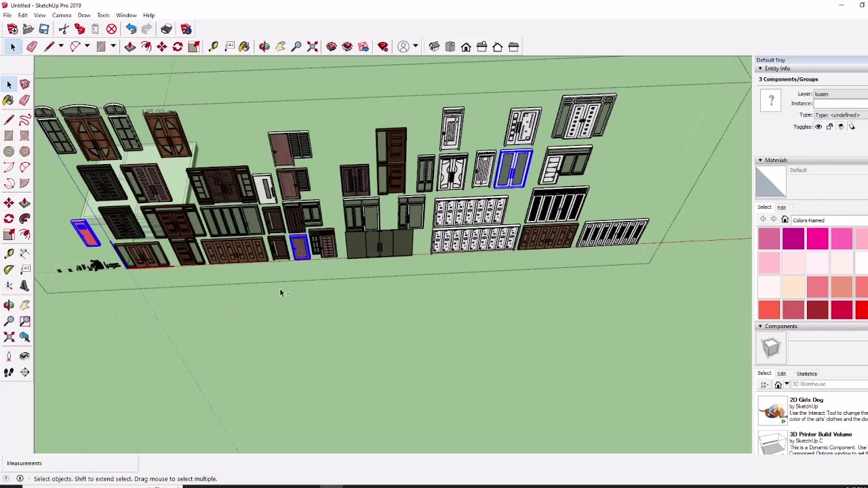Open the shape tool dropdown arrow
The image size is (868, 488).
(113, 47)
